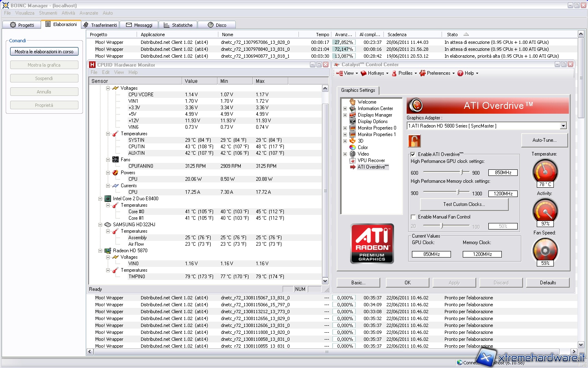The height and width of the screenshot is (368, 588).
Task: Select the Color item icon in tree
Action: (353, 147)
